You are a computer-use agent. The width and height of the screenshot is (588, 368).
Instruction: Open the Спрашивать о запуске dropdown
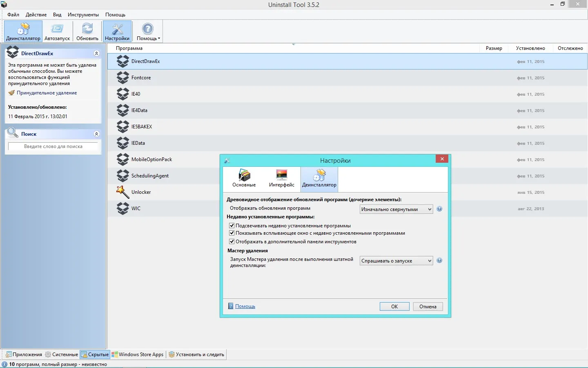396,261
